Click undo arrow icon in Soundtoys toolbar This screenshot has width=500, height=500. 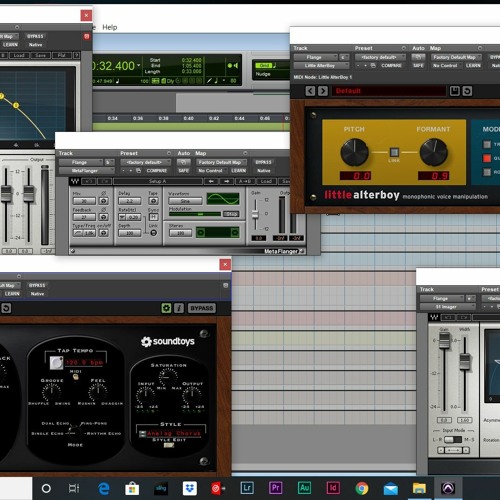[6, 308]
